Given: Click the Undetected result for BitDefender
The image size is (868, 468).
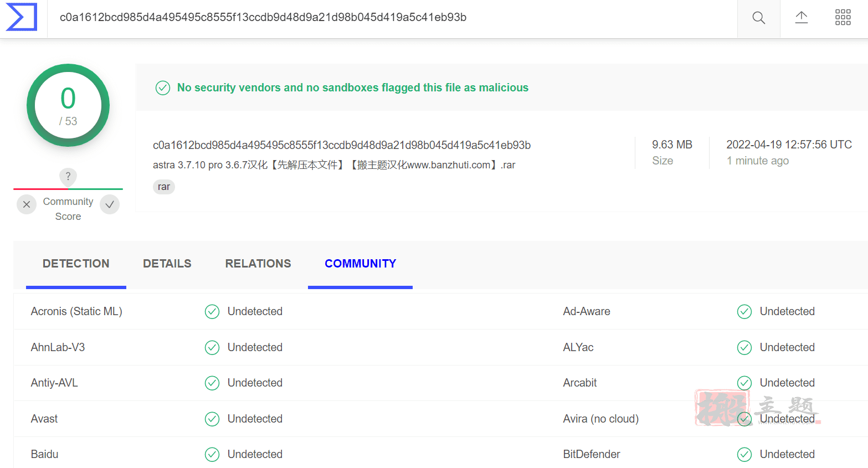Looking at the screenshot, I should 787,454.
